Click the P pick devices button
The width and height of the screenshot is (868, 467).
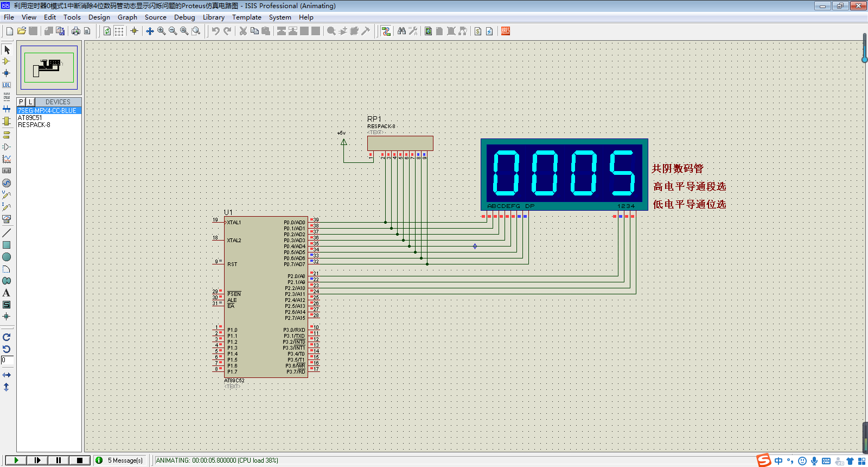[21, 102]
